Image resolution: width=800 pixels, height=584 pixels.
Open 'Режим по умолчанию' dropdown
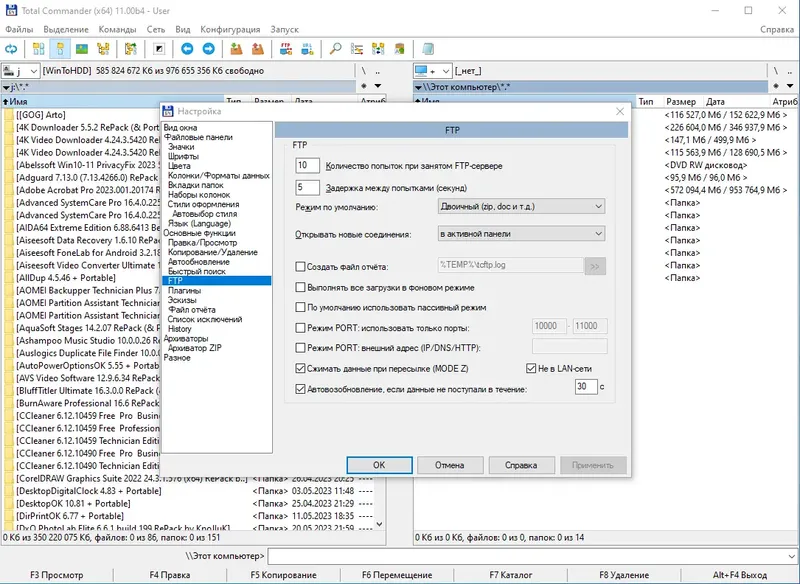click(521, 207)
